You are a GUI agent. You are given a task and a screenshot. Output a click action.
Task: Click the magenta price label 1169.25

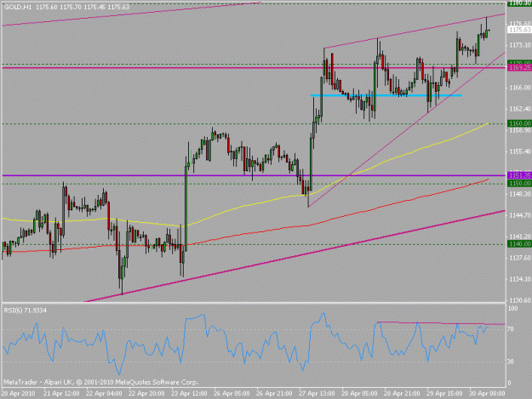pyautogui.click(x=519, y=68)
